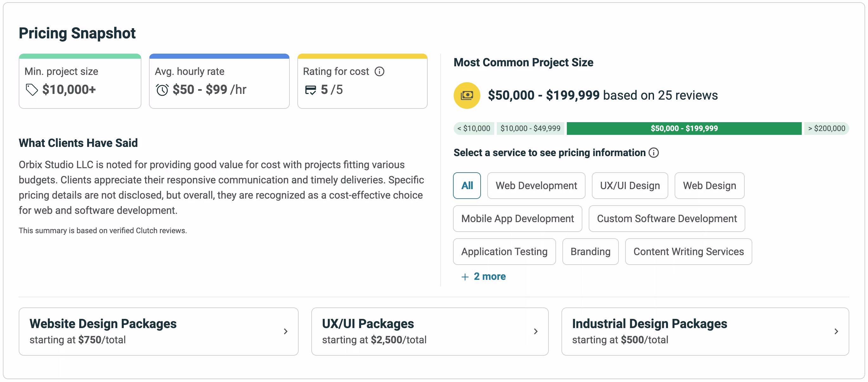Screen dimensions: 868x382
Task: Click 'starting at $2,500/total' text
Action: click(374, 340)
